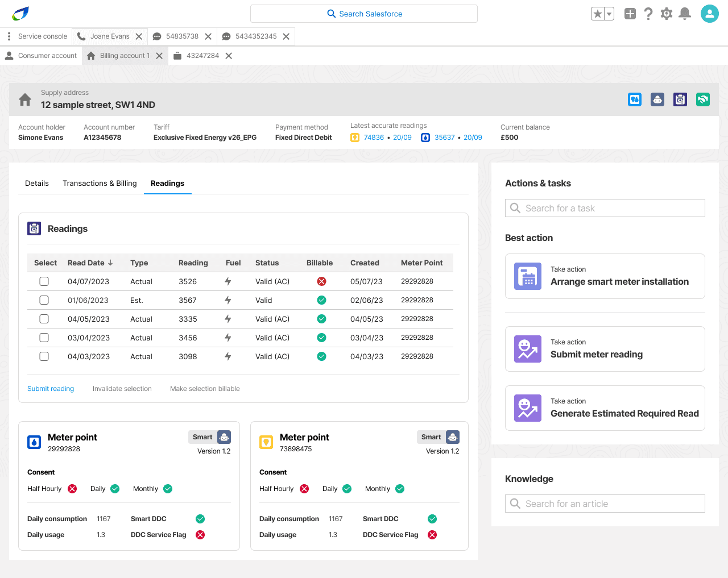Screen dimensions: 728x578
Task: Click the Submit reading link
Action: (x=51, y=389)
